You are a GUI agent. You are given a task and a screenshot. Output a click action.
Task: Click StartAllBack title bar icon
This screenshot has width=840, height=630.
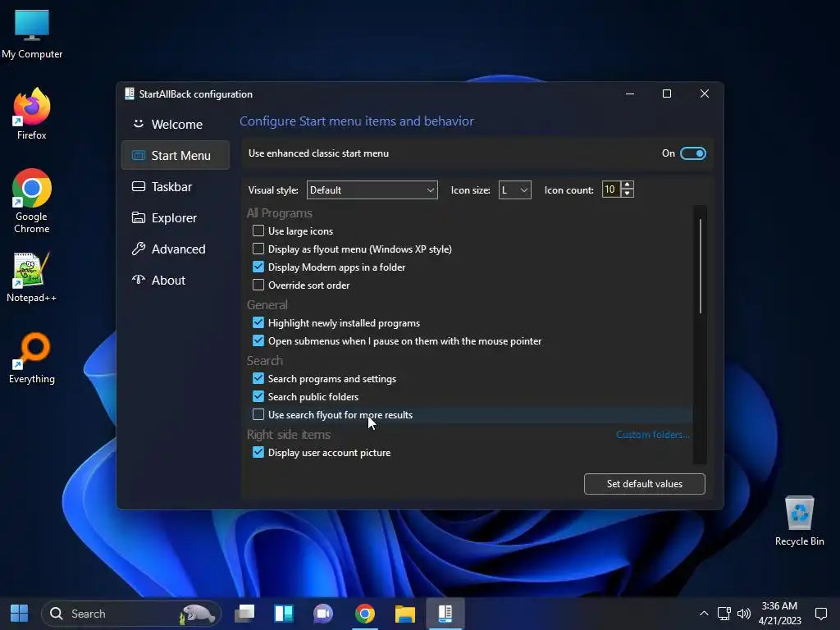tap(129, 94)
